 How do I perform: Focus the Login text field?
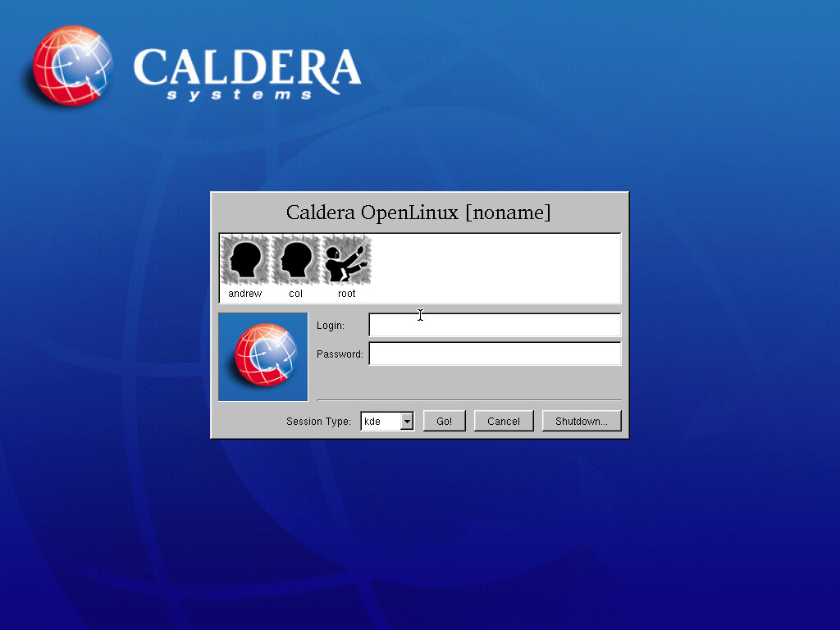[x=495, y=326]
